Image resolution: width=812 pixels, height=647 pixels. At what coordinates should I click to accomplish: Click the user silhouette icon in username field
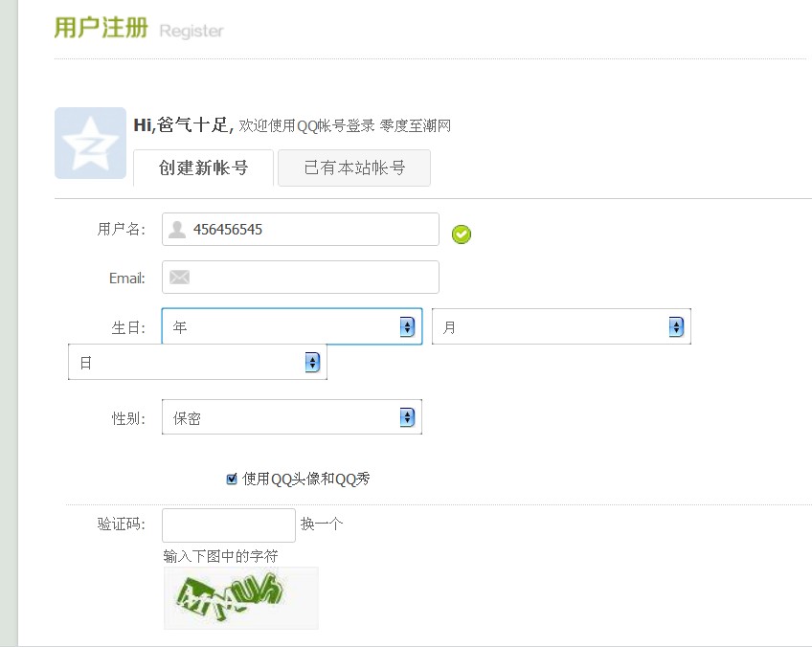coord(177,229)
